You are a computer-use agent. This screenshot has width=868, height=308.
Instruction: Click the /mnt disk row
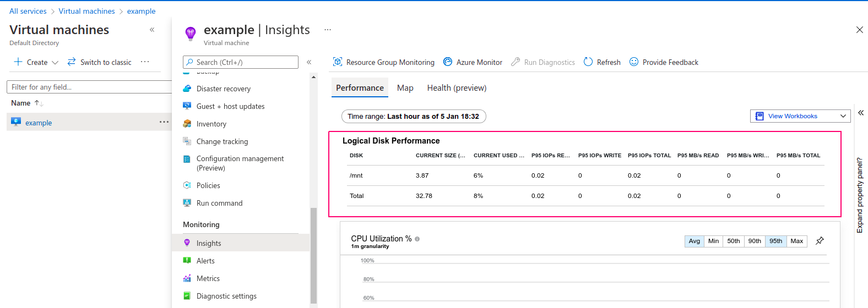point(585,175)
